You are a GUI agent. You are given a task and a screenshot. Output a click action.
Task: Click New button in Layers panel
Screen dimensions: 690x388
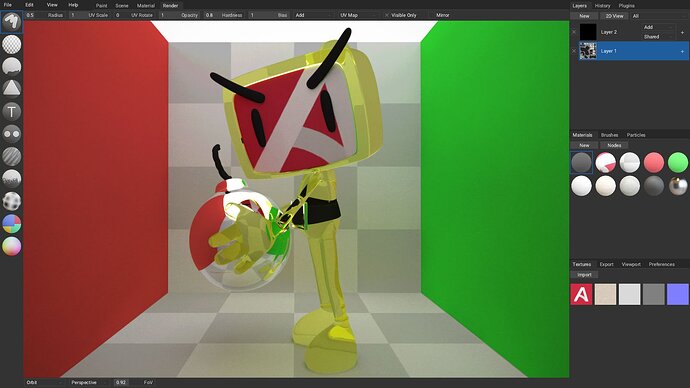584,16
